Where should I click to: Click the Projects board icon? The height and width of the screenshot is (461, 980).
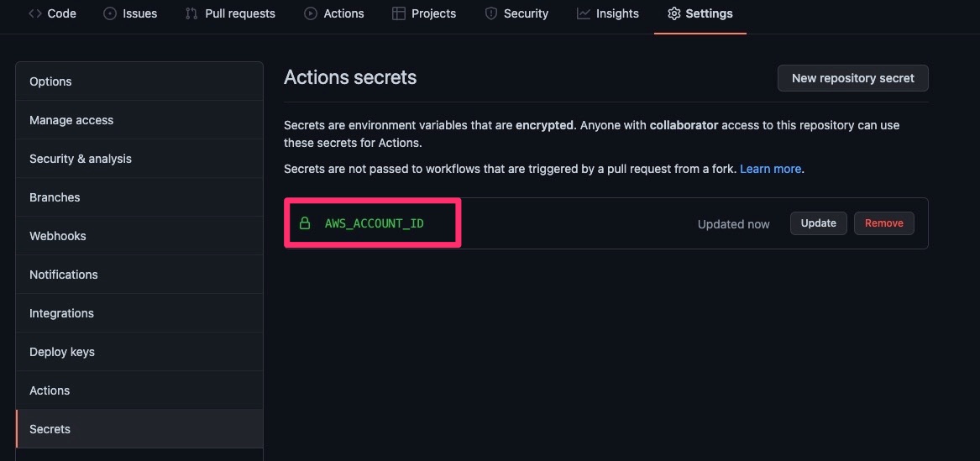399,13
